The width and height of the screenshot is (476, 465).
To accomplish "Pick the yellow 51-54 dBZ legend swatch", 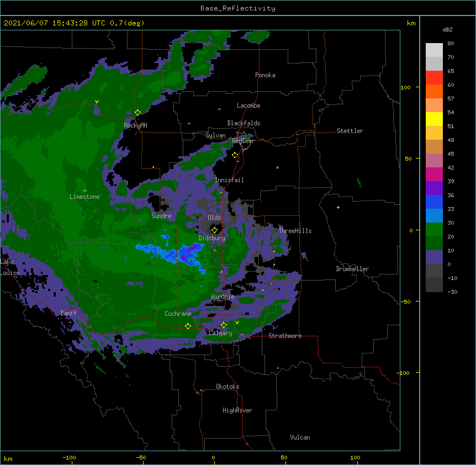I will tap(434, 119).
